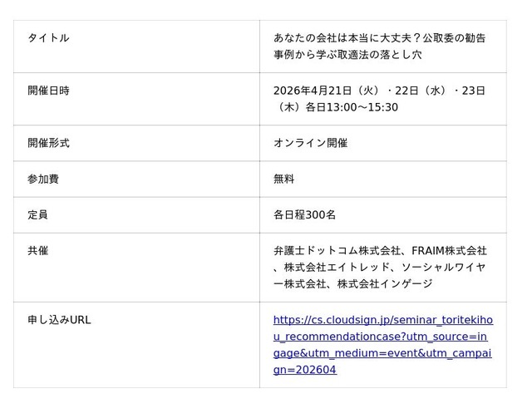Image resolution: width=532 pixels, height=408 pixels.
Task: Click the 株式会社インゲージ co-host name
Action: tap(385, 283)
